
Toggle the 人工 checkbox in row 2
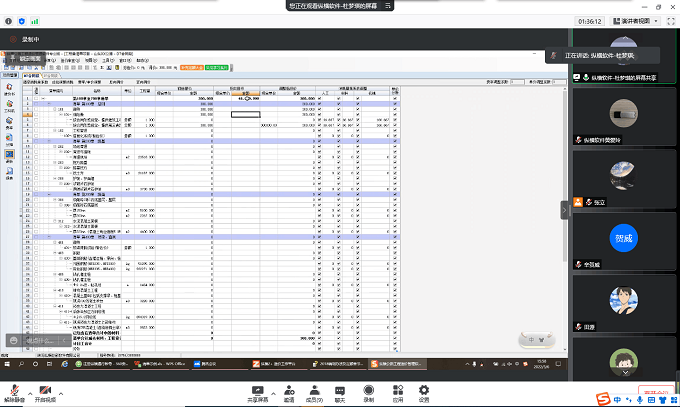[319, 104]
